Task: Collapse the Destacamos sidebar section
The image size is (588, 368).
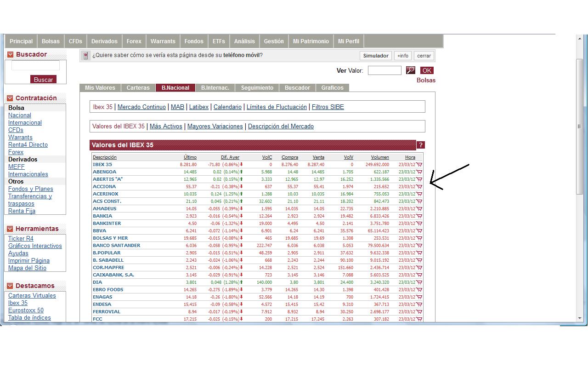Action: click(x=10, y=286)
